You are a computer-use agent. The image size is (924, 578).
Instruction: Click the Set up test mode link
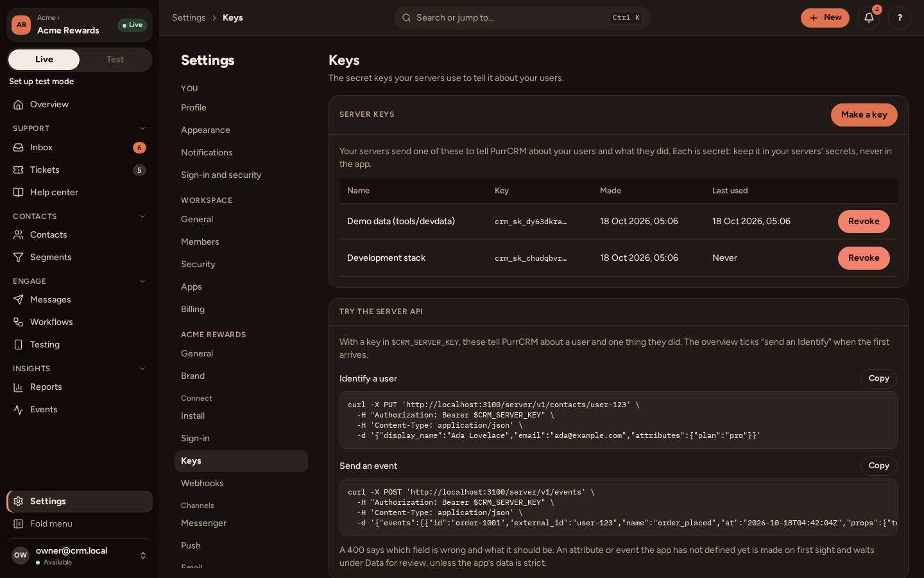[42, 82]
